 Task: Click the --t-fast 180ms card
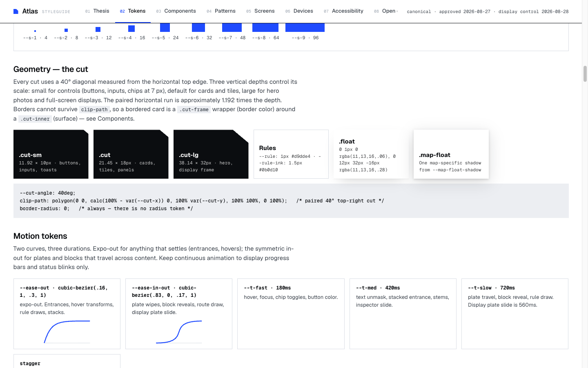click(291, 314)
